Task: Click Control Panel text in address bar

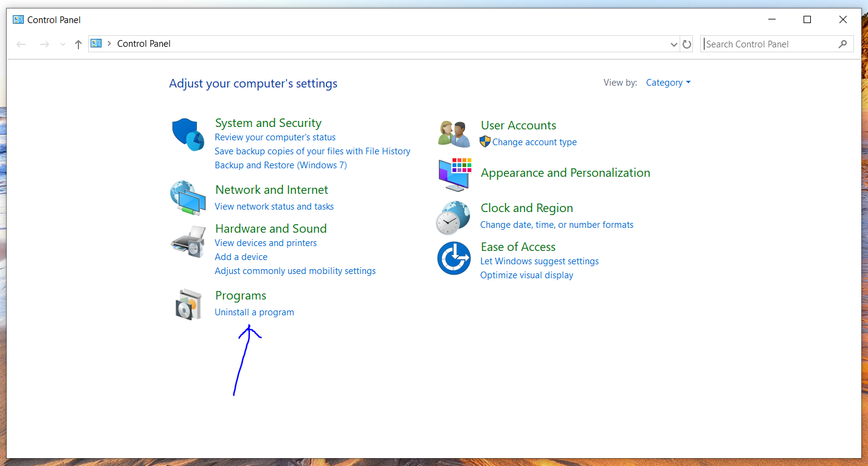Action: (144, 44)
